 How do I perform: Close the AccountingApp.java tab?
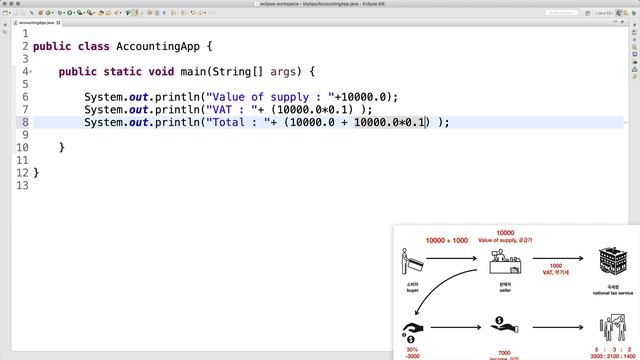[58, 23]
